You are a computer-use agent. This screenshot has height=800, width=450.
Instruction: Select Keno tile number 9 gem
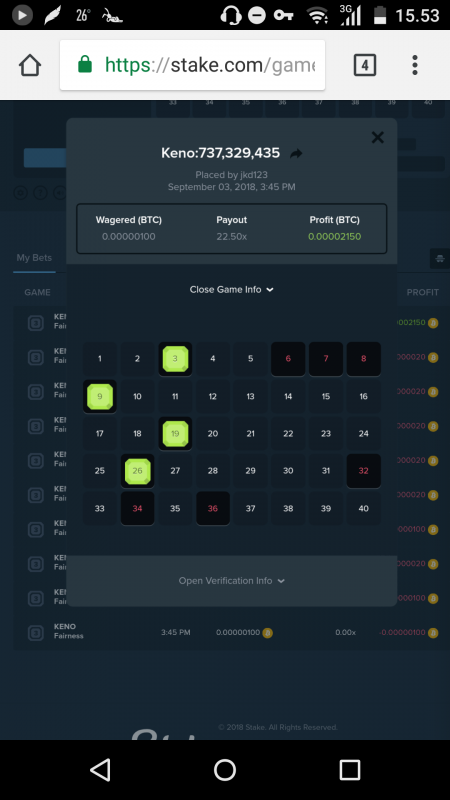tap(99, 396)
